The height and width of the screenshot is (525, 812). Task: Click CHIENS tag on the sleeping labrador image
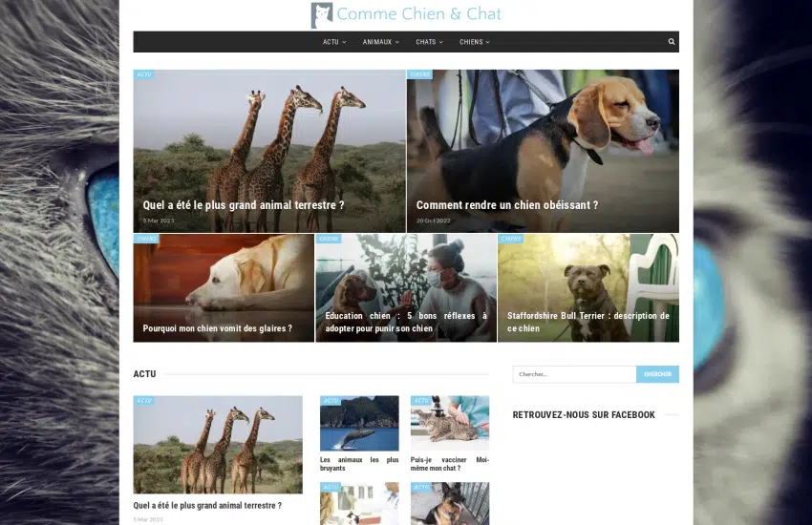[146, 239]
